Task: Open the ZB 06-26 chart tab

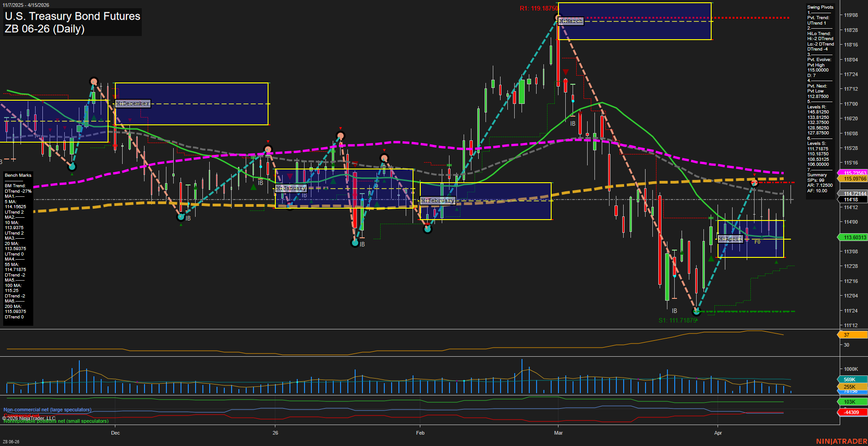Action: 11,441
